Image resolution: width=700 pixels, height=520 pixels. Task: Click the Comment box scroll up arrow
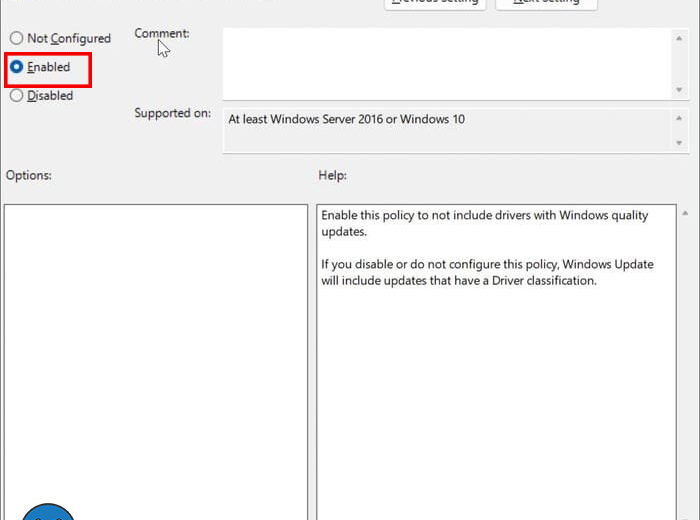point(679,38)
